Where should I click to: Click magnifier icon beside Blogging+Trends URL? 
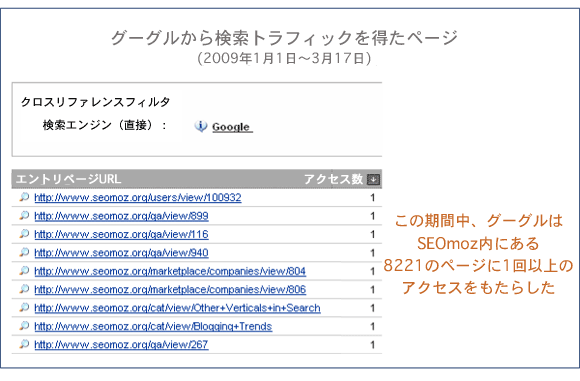(24, 326)
